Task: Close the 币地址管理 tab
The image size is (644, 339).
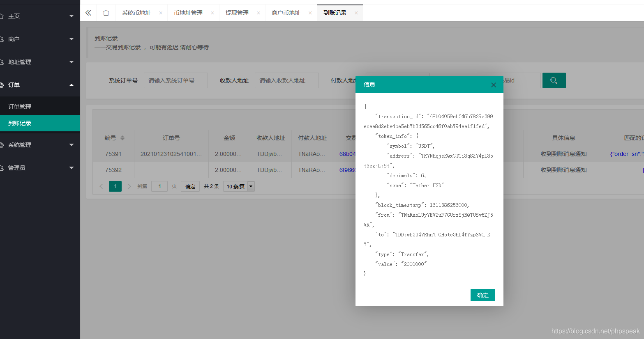Action: (212, 13)
